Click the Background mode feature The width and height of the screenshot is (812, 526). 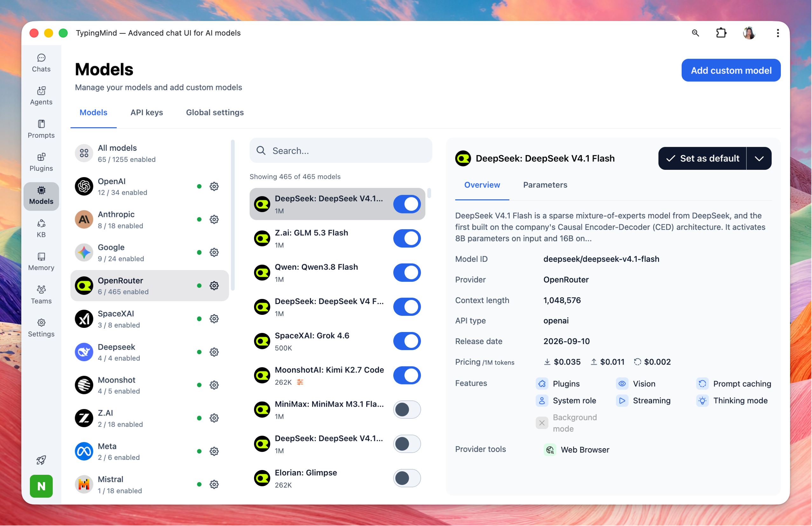(567, 423)
